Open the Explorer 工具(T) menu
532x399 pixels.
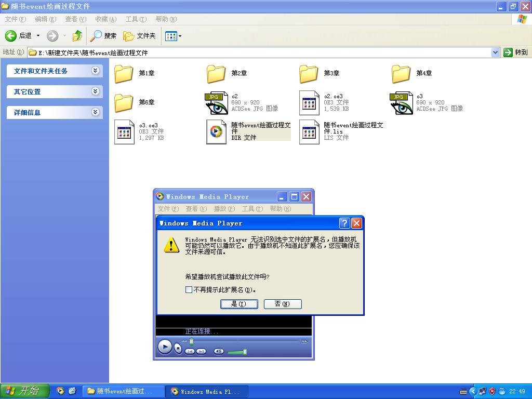click(x=136, y=19)
